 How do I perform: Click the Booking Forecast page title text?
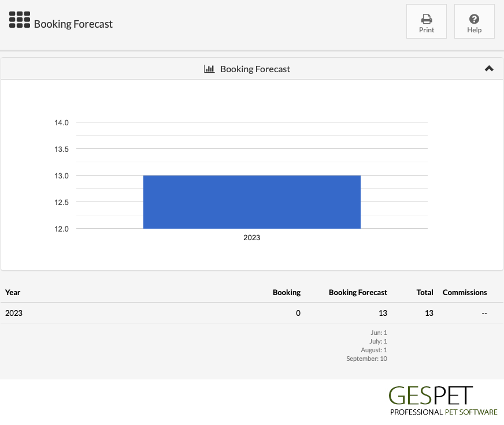[73, 24]
